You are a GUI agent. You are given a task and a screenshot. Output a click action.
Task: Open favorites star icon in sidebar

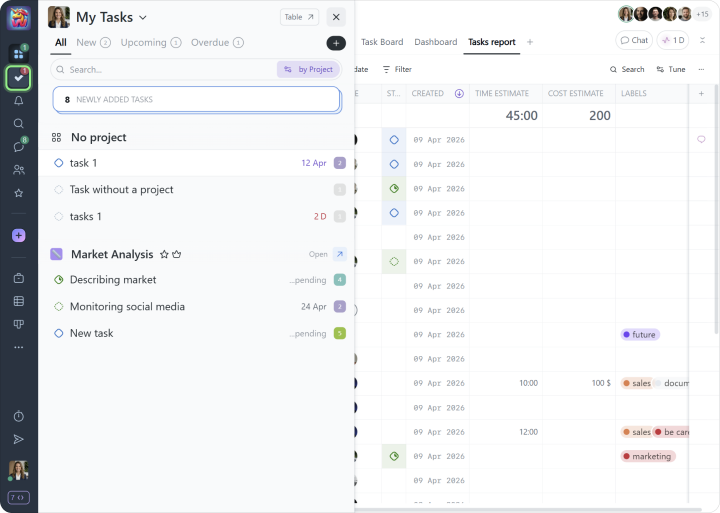pyautogui.click(x=18, y=193)
